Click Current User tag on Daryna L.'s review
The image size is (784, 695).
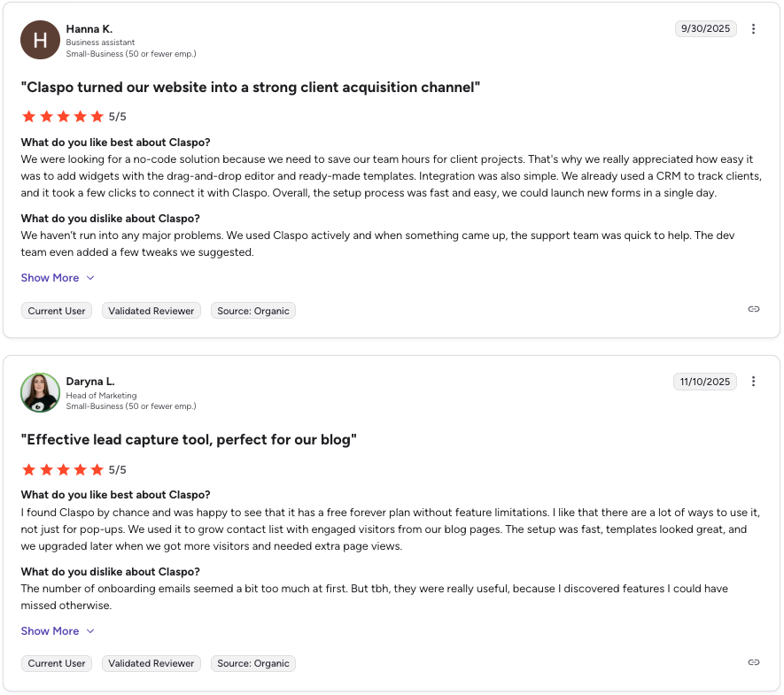click(x=57, y=663)
